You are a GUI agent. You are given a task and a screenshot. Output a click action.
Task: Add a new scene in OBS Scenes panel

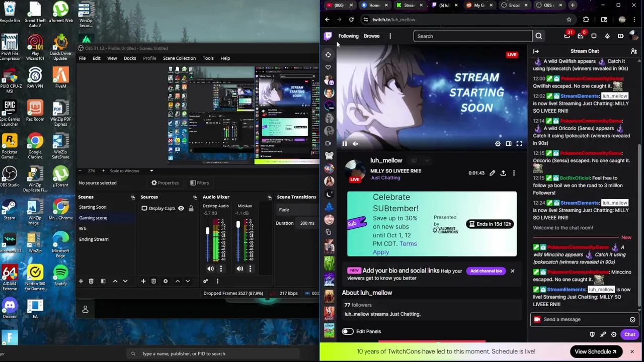point(80,281)
